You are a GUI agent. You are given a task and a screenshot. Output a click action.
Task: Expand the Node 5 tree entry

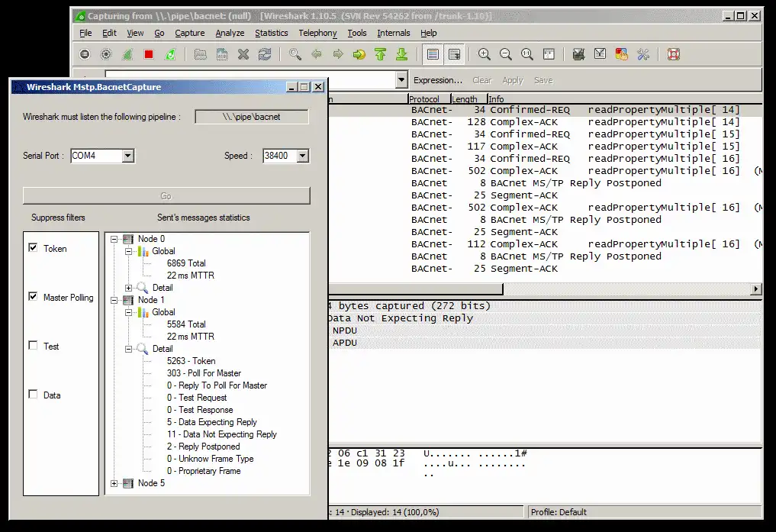tap(114, 483)
